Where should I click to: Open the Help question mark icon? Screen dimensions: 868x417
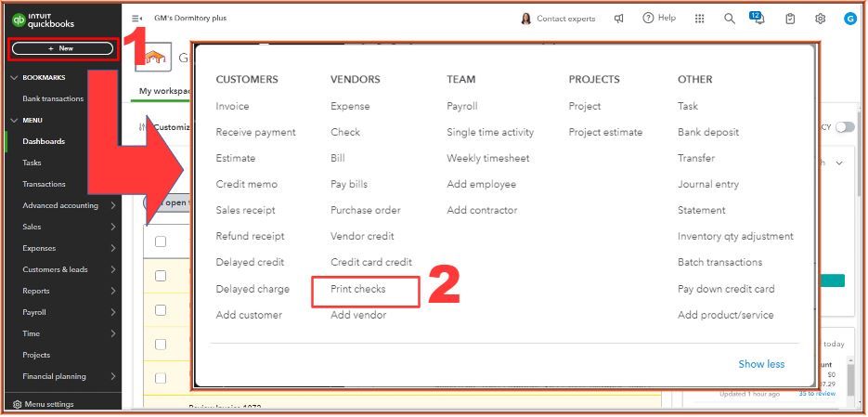[648, 19]
